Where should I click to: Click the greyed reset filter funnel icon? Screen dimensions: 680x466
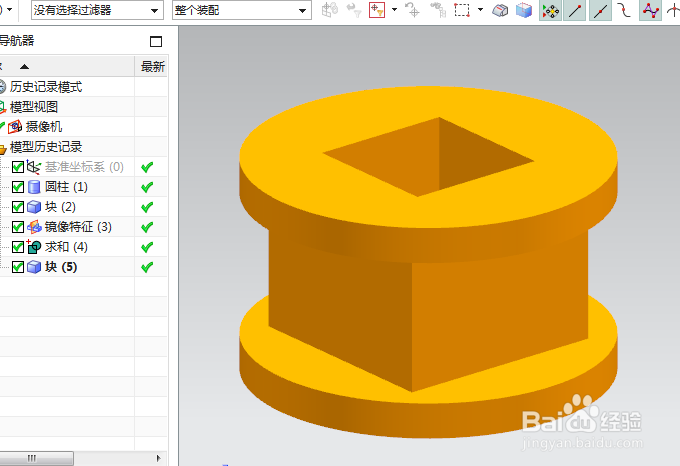354,10
